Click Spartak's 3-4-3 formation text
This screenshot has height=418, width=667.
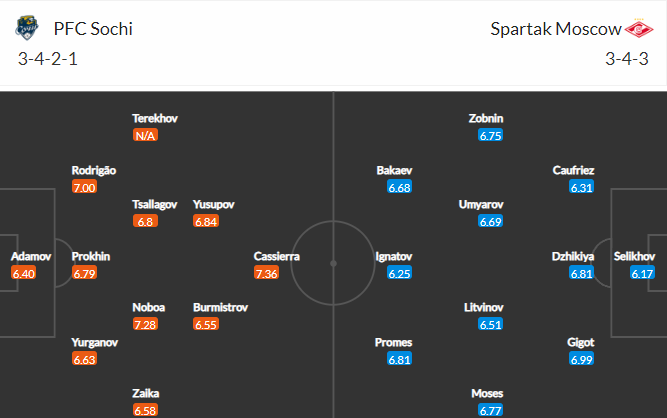point(629,59)
